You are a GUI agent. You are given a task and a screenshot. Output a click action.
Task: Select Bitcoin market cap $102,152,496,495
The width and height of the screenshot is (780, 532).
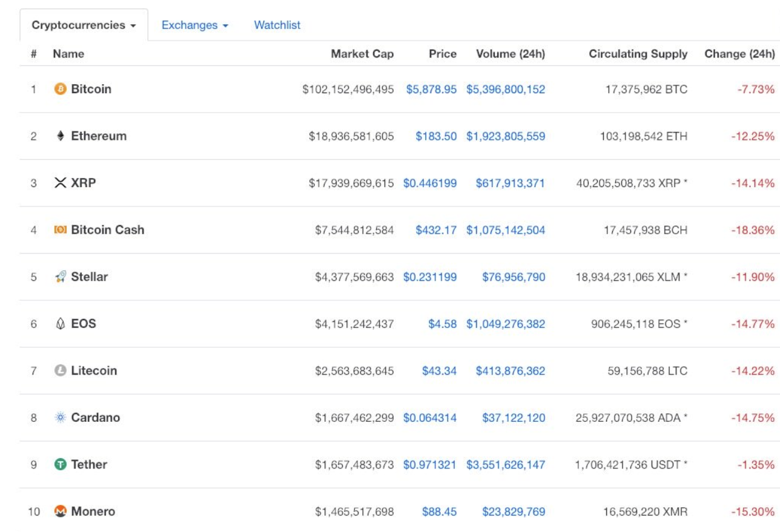[348, 90]
